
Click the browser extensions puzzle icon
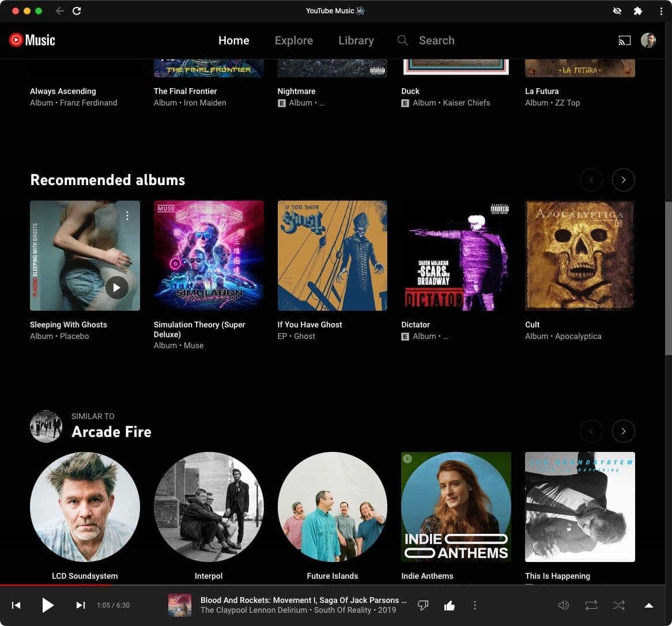[x=637, y=10]
